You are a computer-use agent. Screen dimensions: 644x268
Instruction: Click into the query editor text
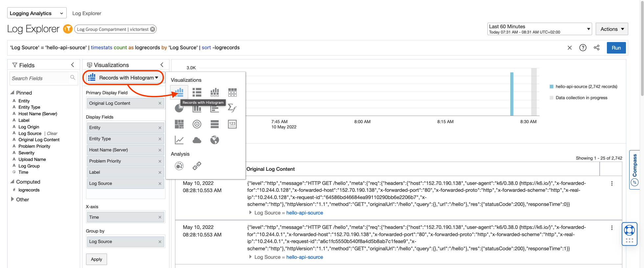tap(125, 48)
